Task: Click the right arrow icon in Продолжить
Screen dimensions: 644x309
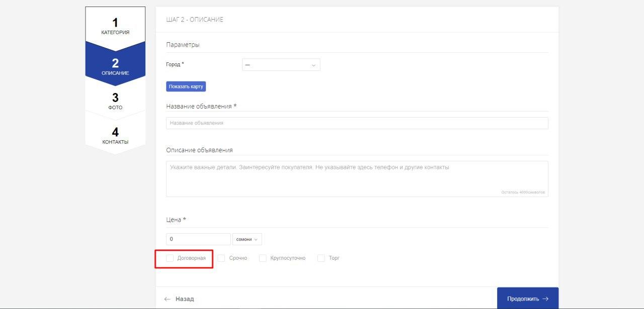Action: (x=545, y=299)
